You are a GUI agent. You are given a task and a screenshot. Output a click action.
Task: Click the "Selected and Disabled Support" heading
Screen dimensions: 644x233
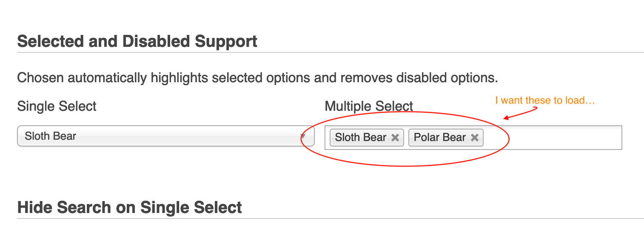137,42
